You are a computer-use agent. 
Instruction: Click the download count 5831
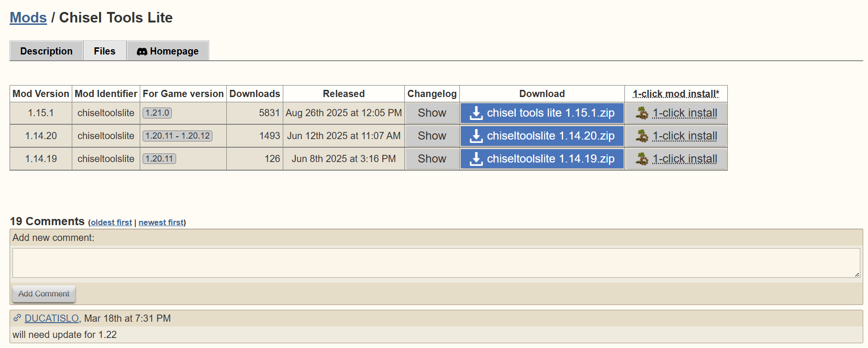coord(269,113)
